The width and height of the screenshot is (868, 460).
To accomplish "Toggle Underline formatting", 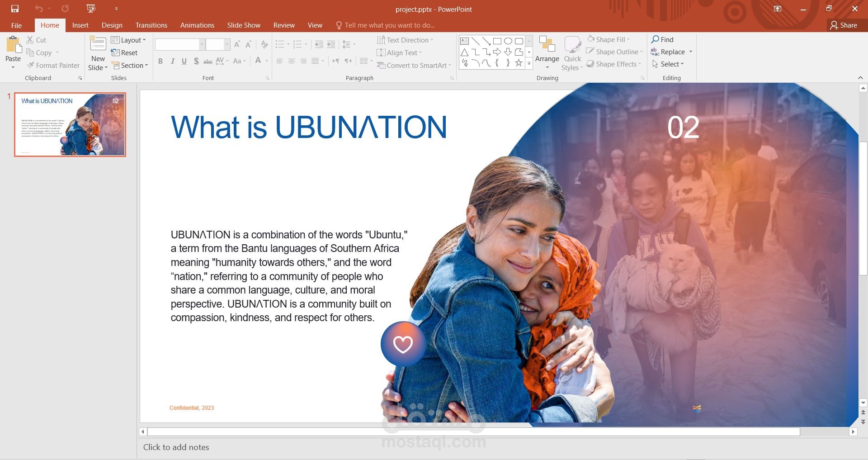I will [184, 61].
